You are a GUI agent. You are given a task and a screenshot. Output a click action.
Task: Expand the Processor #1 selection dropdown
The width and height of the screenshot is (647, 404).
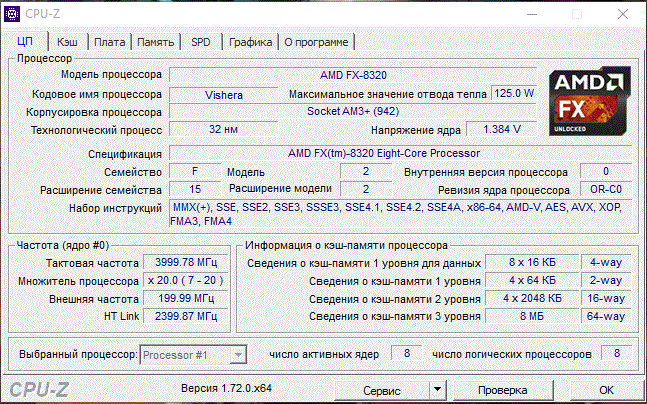[237, 355]
